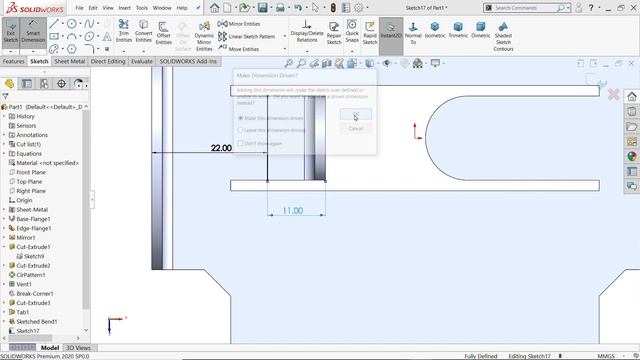Click Offset Entities icon
The width and height of the screenshot is (640, 360).
164,33
